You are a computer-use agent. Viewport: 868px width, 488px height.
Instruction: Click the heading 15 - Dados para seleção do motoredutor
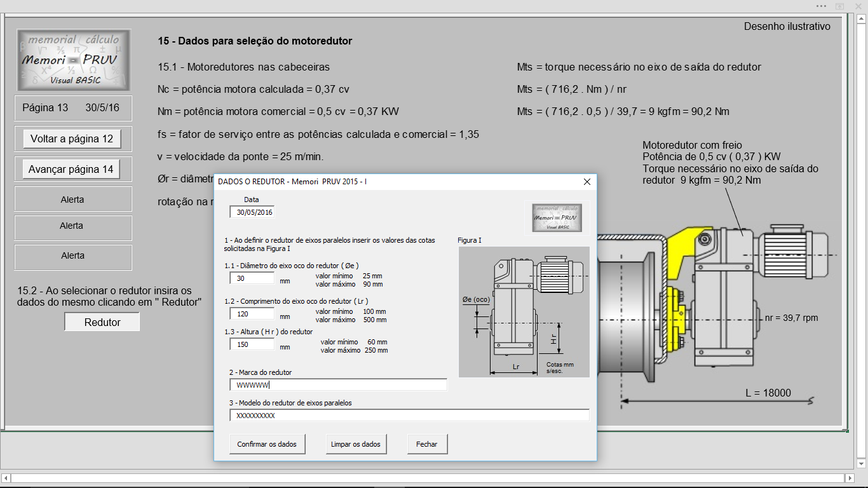coord(255,41)
